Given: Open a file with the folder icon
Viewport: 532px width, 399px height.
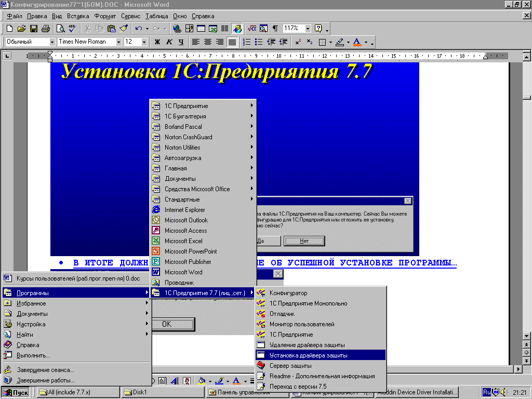Looking at the screenshot, I should coord(21,29).
